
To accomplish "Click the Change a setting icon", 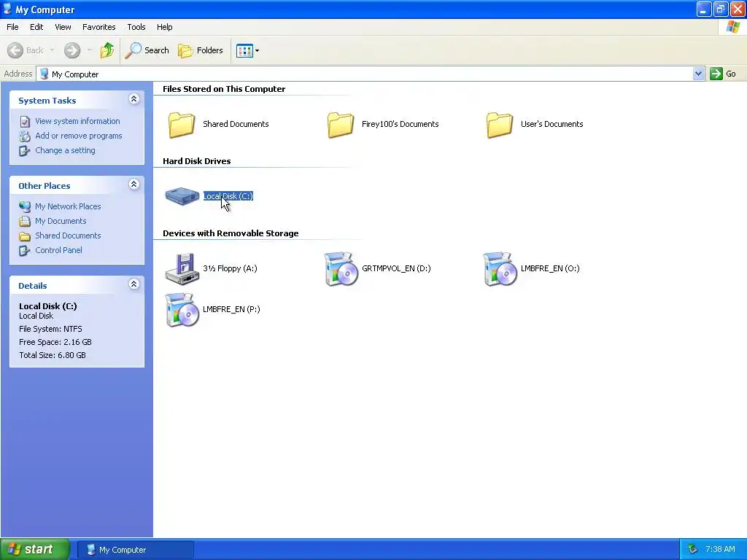I will pos(25,151).
